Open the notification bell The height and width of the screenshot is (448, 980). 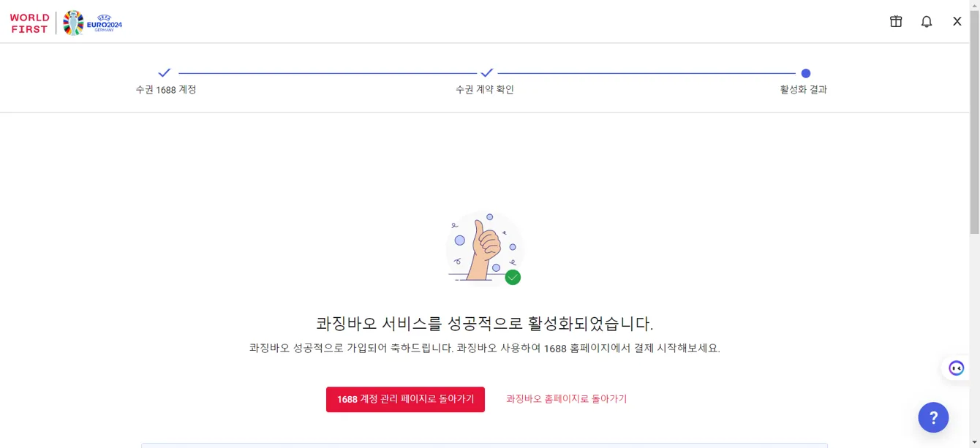pos(927,22)
